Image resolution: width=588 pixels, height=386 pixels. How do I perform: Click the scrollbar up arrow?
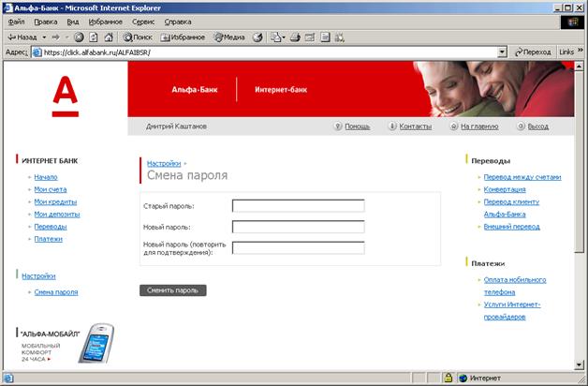pyautogui.click(x=579, y=66)
